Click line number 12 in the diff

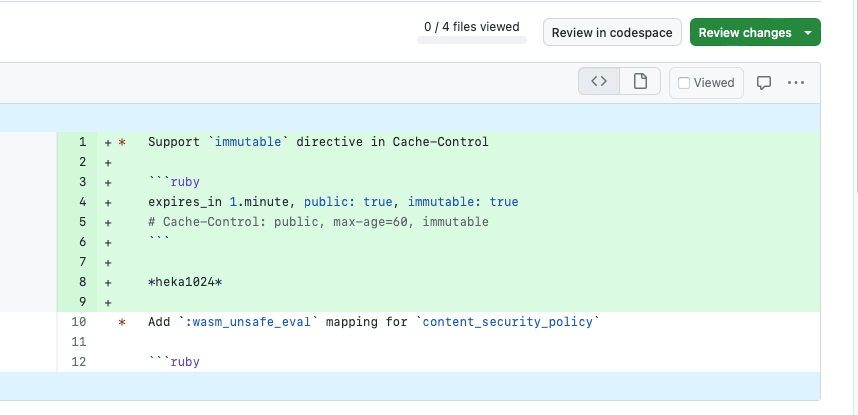coord(79,362)
